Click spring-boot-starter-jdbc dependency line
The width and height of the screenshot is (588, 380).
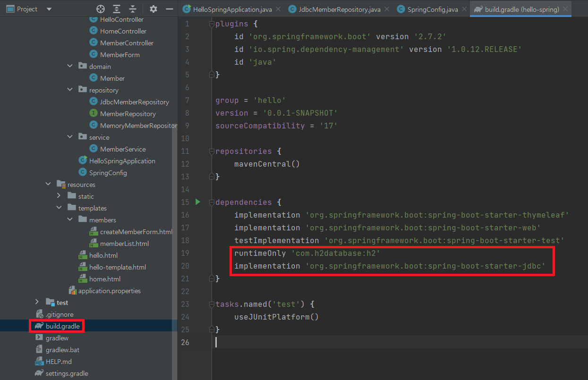(x=390, y=266)
